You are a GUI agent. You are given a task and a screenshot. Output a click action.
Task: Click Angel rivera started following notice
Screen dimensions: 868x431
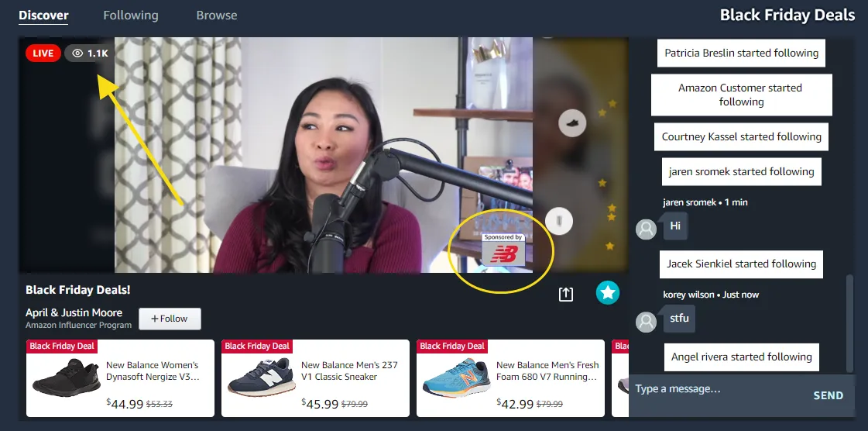741,357
